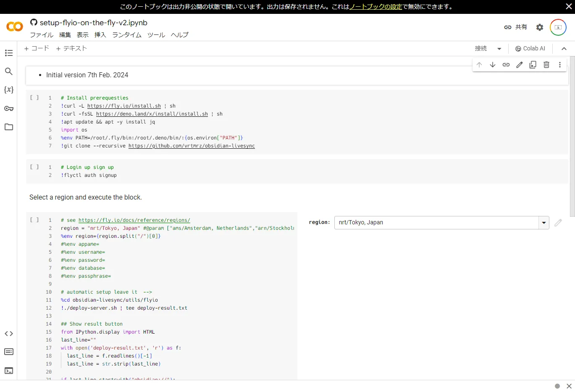Move the selected cell up
575x392 pixels.
coord(479,64)
